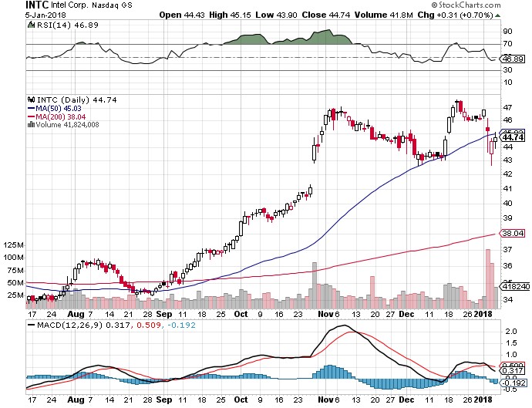Click the Nov label on MACD date axis
The width and height of the screenshot is (532, 408).
pyautogui.click(x=325, y=400)
